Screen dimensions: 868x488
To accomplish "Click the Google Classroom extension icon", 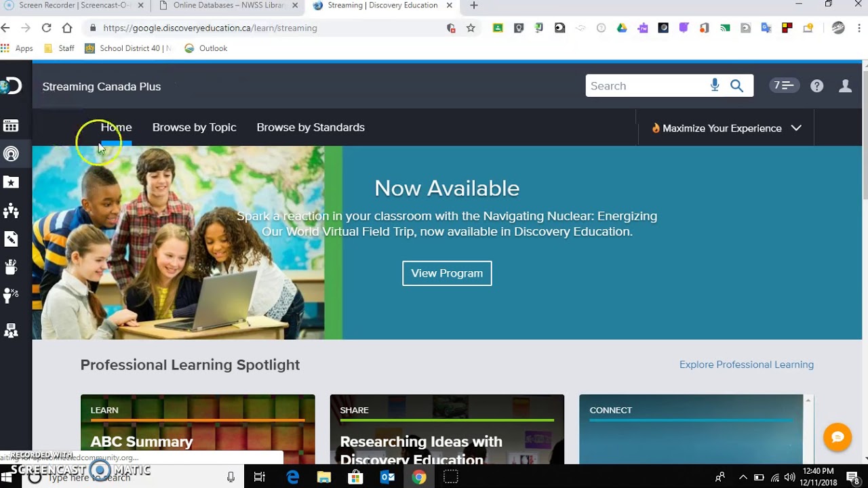I will tap(498, 28).
